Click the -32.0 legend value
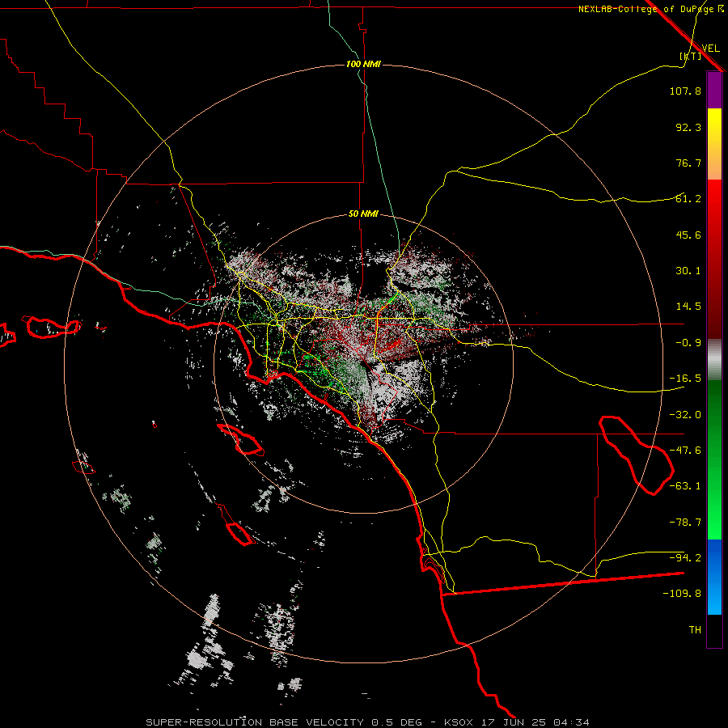 coord(685,415)
